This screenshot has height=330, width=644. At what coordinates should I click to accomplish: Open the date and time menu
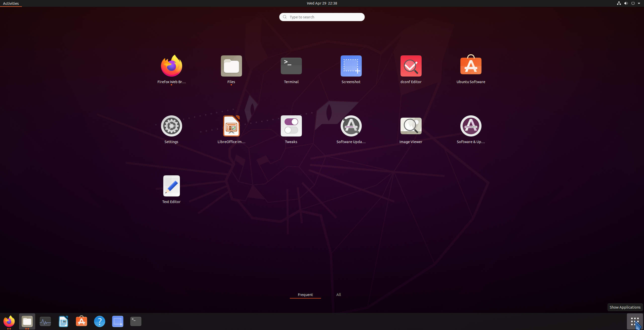click(x=322, y=3)
